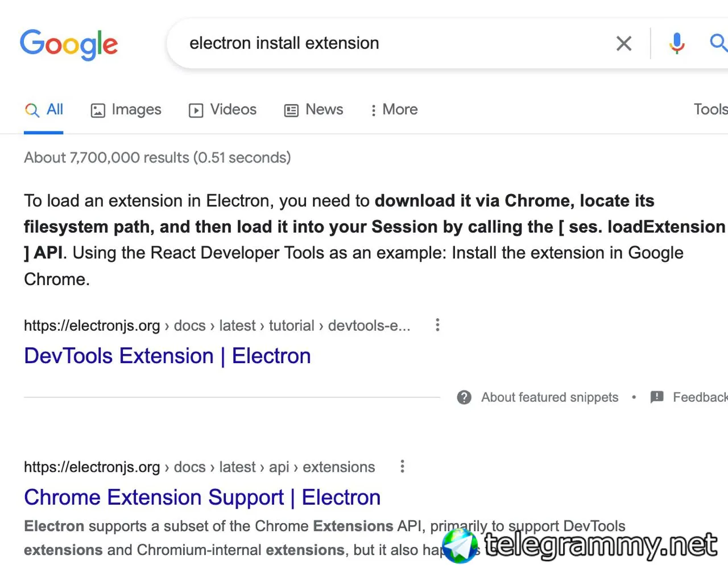Image resolution: width=728 pixels, height=580 pixels.
Task: Expand the More menu
Action: tap(394, 110)
